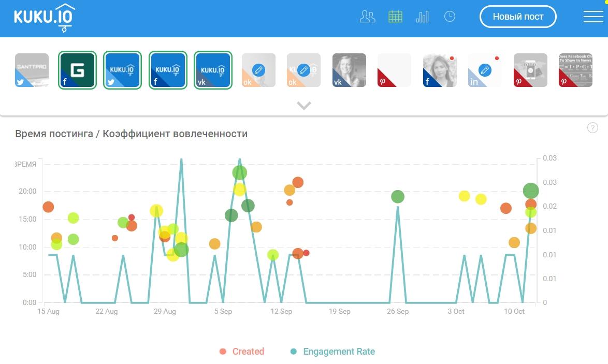Screen dimensions: 608x364
Task: Toggle the KUKU.IO VK account
Action: pos(213,70)
